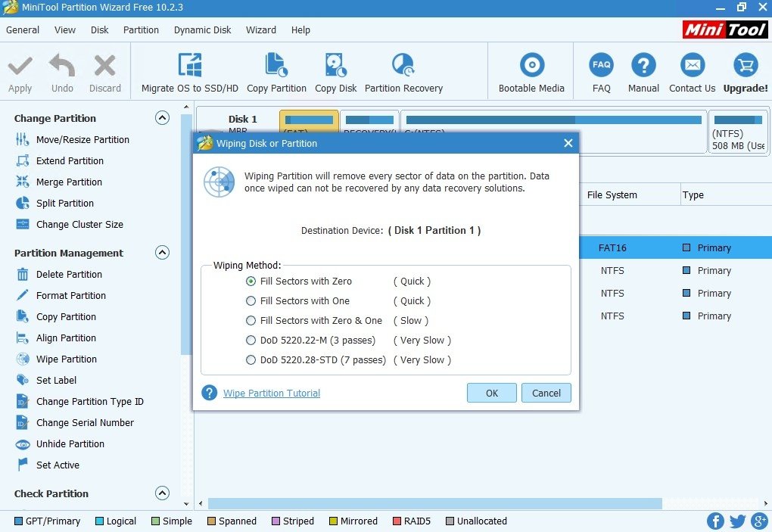
Task: Open the View menu
Action: [x=65, y=30]
